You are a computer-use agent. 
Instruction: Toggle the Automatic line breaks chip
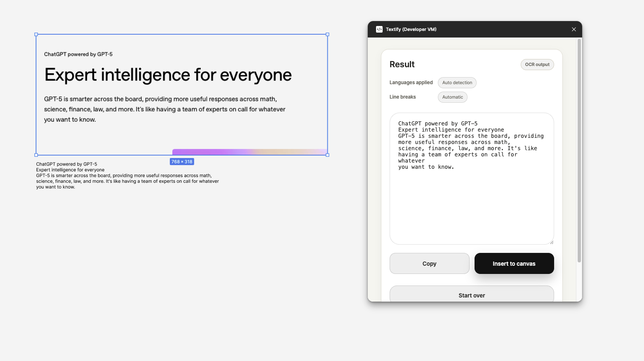pos(452,97)
